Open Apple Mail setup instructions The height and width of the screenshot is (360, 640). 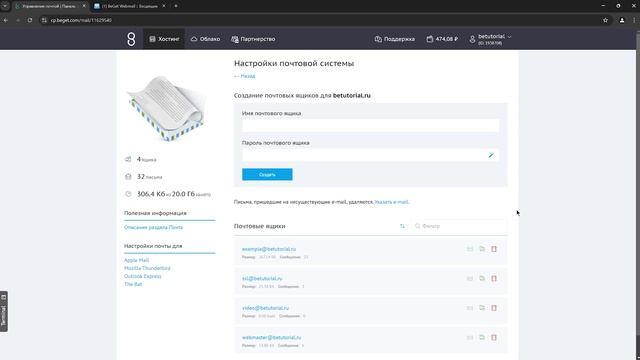(136, 260)
